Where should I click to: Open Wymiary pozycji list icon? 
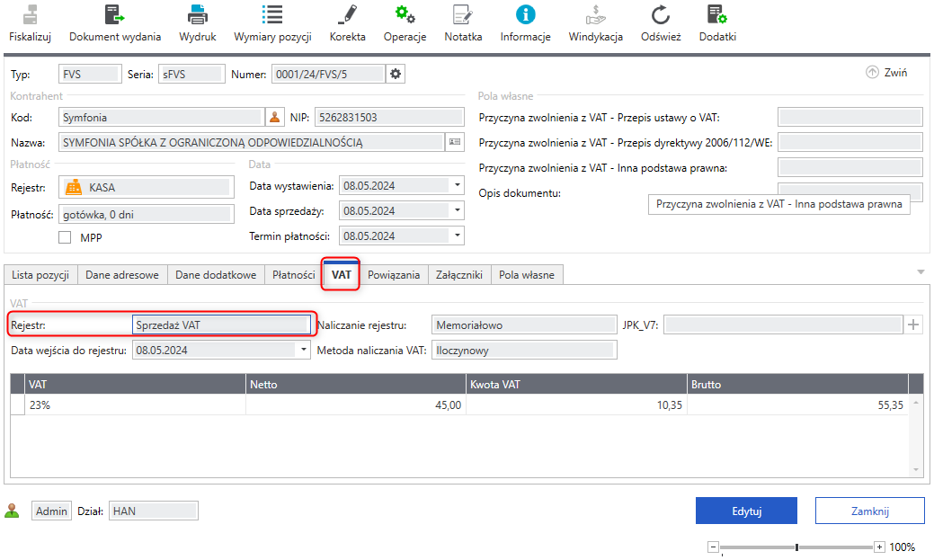pyautogui.click(x=272, y=16)
